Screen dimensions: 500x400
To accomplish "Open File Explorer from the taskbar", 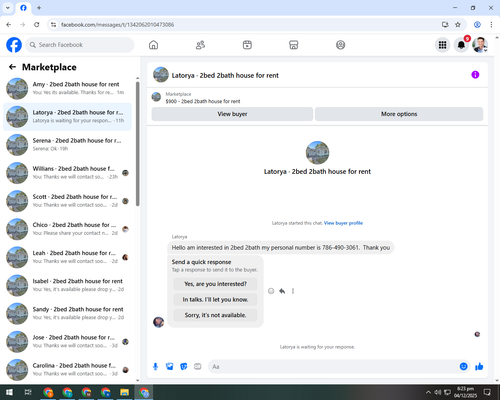I will tap(124, 392).
